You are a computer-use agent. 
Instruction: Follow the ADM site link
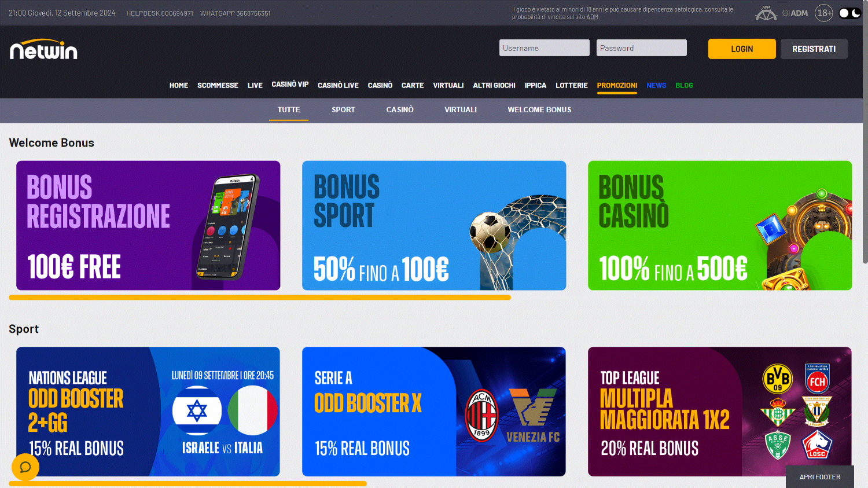point(592,17)
